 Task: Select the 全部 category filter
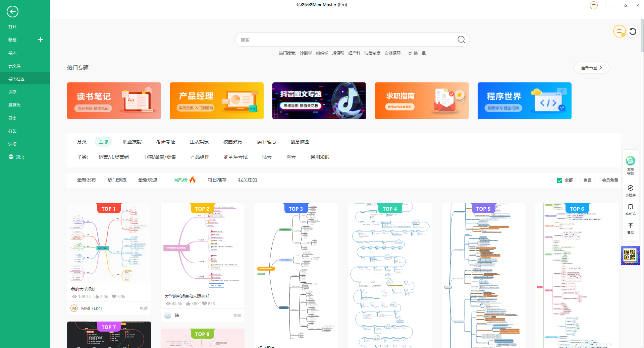103,142
